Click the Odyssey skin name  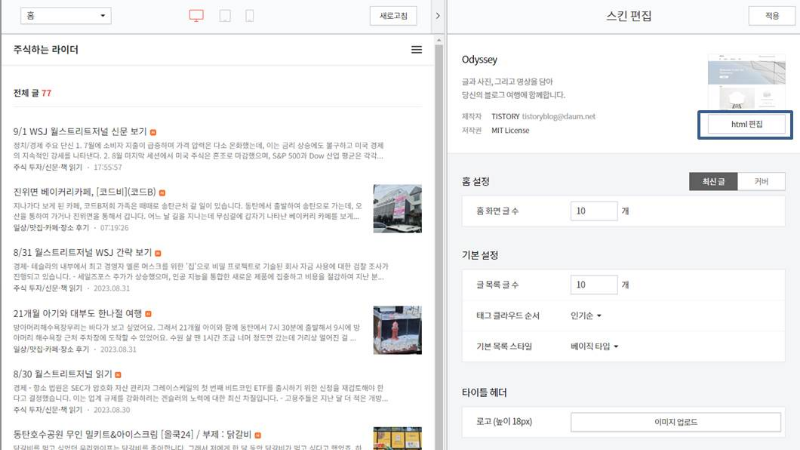pos(479,60)
